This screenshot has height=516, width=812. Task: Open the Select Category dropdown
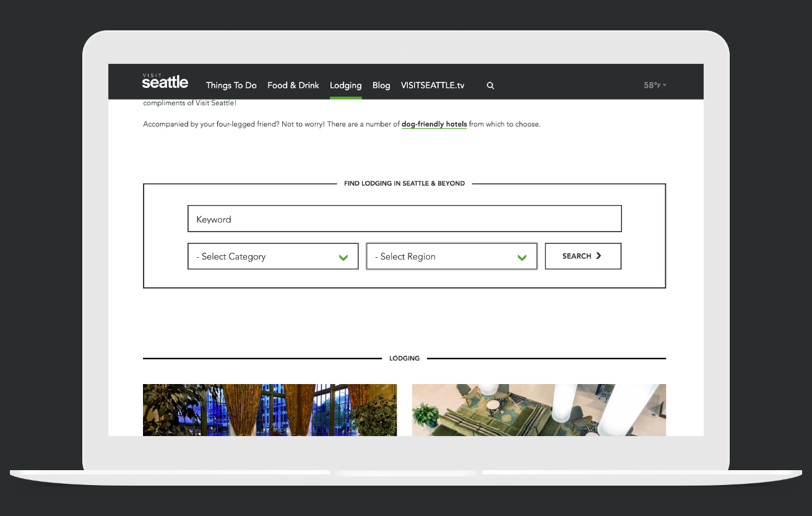(x=273, y=256)
